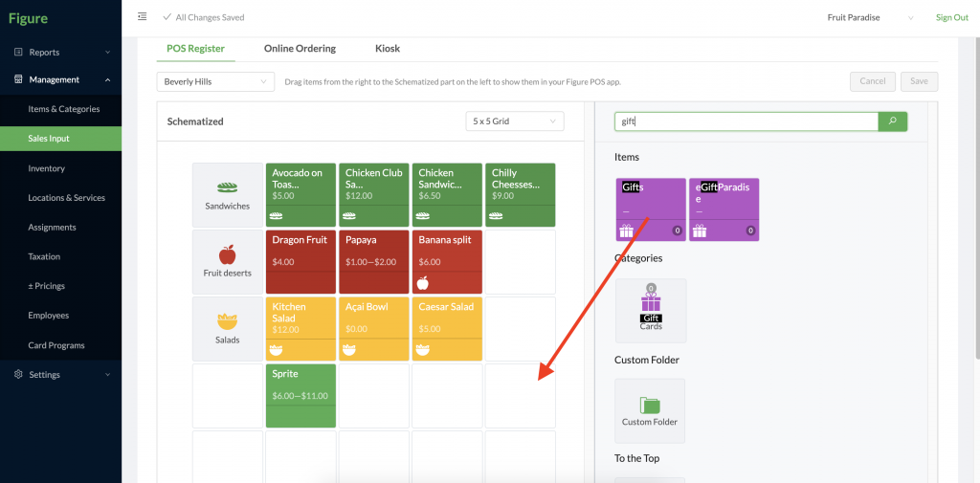Select the Salads bowl icon tile
The height and width of the screenshot is (483, 980).
(228, 329)
